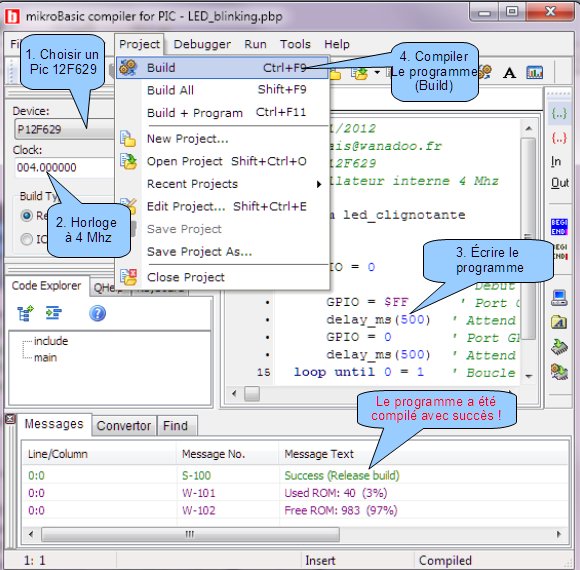580x570 pixels.
Task: Click the Message No. column header
Action: 228,454
